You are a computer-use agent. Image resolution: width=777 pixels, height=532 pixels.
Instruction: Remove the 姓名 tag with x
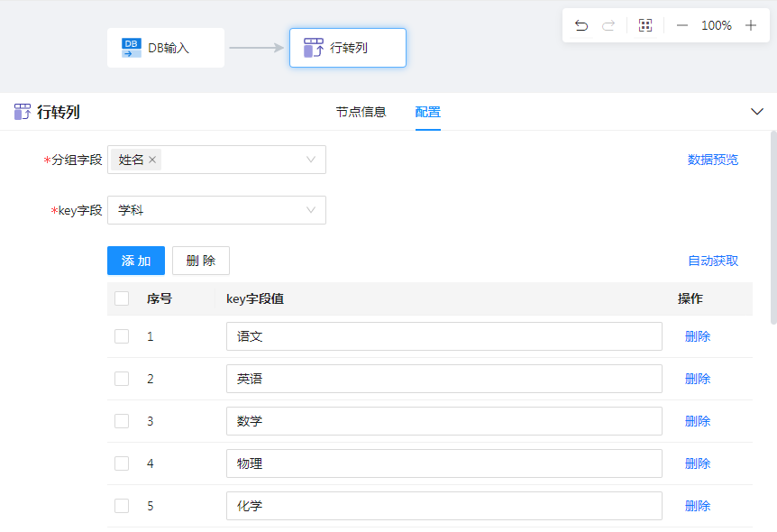(x=152, y=160)
